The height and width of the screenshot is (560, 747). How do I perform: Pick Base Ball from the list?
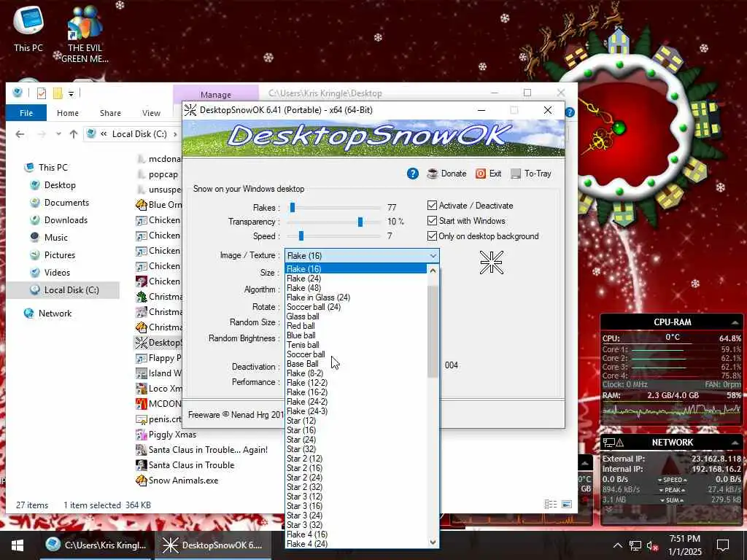[355, 364]
